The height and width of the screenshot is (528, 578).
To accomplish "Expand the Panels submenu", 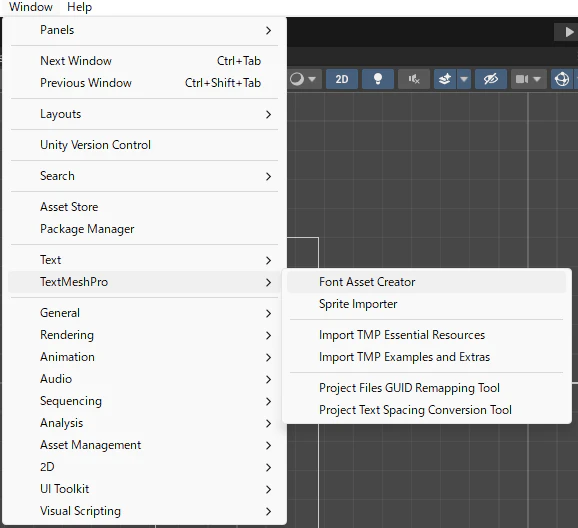I will [x=144, y=30].
